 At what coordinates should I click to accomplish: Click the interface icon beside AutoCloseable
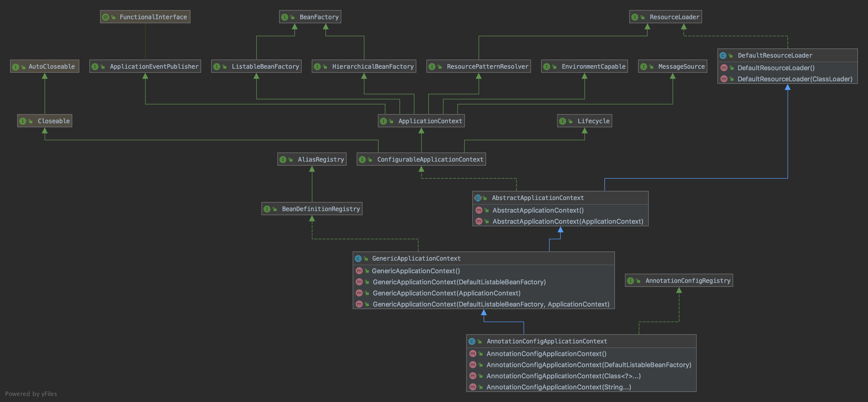pyautogui.click(x=15, y=67)
